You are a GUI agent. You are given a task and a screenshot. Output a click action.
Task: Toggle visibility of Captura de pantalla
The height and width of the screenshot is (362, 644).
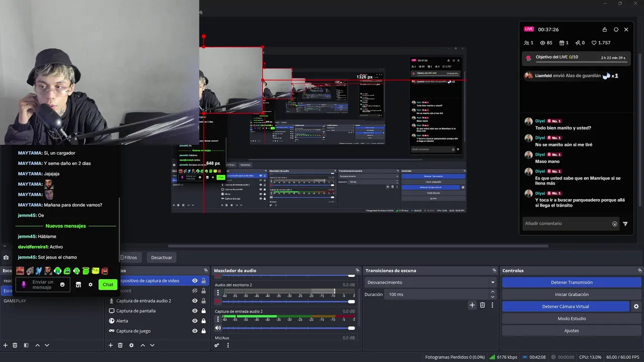195,311
